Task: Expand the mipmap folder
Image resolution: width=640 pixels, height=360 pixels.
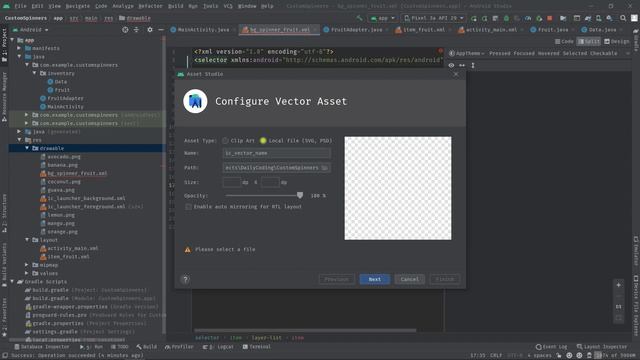Action: point(27,265)
